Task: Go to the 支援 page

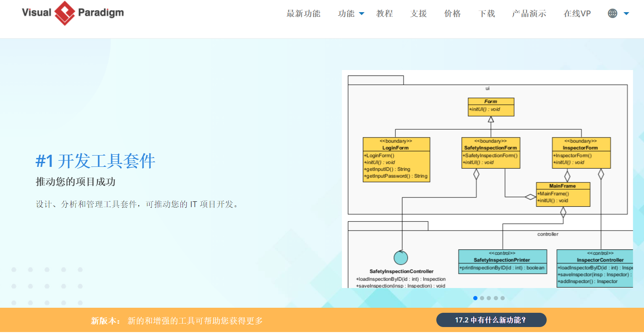Action: point(419,14)
